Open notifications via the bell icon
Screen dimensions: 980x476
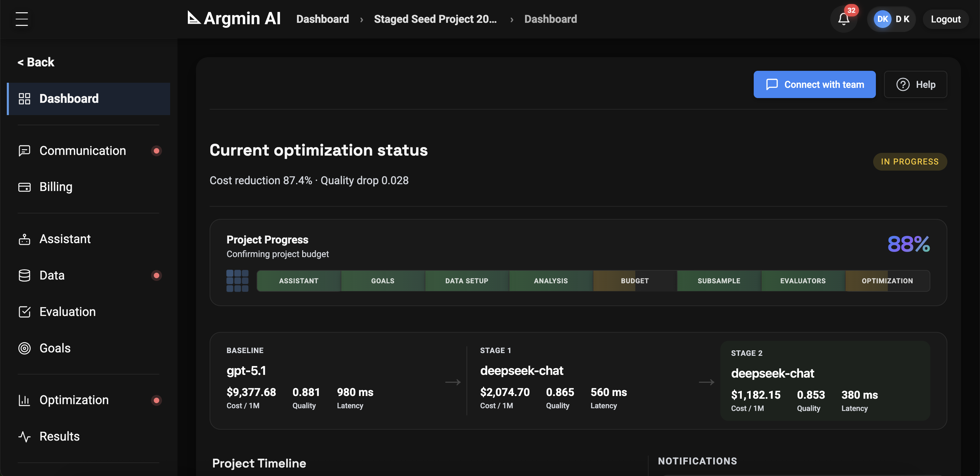point(844,19)
